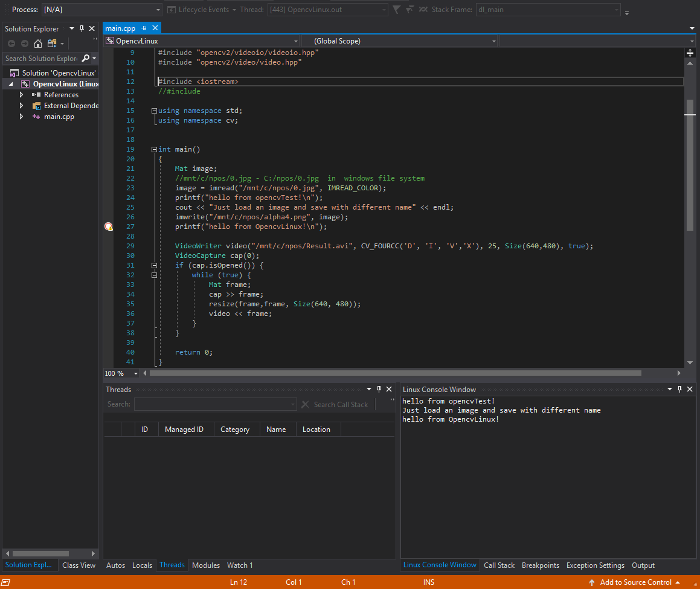Open the Global Scope dropdown

click(x=494, y=41)
